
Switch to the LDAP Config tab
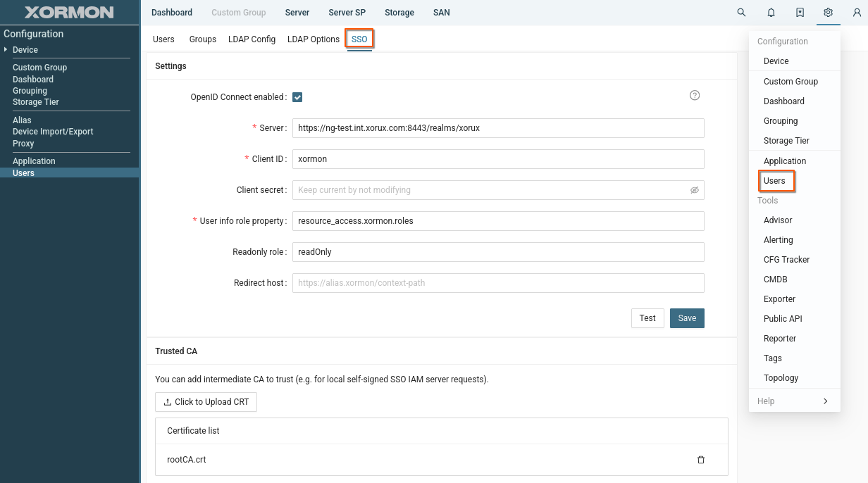tap(252, 39)
